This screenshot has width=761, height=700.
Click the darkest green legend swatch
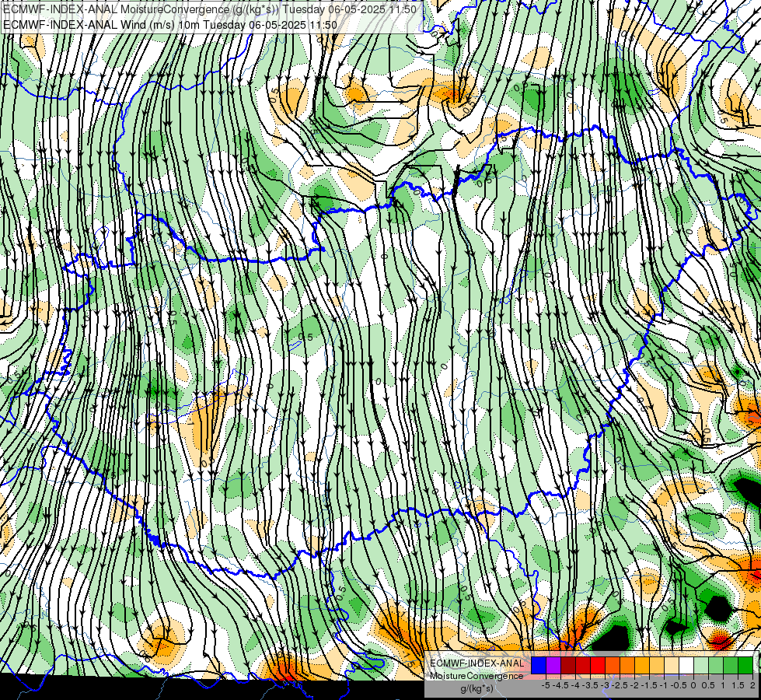click(x=745, y=666)
